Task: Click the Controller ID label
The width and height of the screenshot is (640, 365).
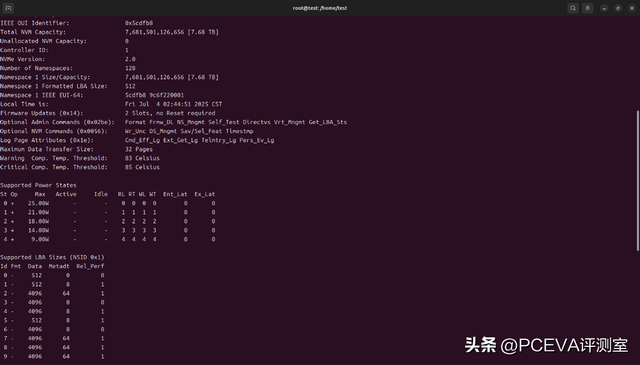Action: tap(24, 50)
